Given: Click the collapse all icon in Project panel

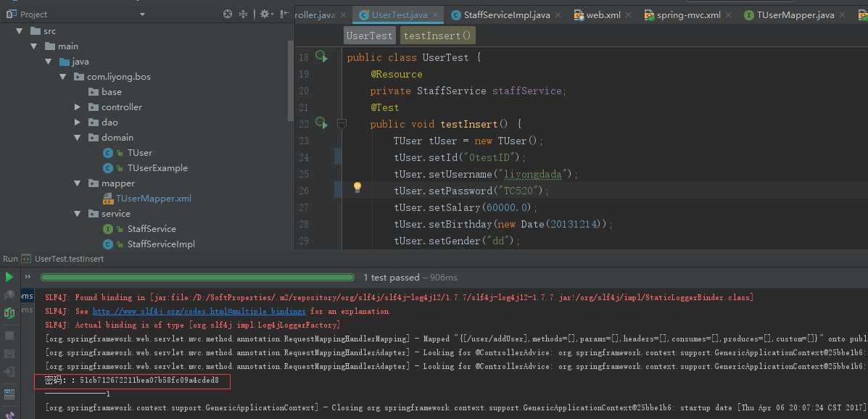Looking at the screenshot, I should pos(244,14).
